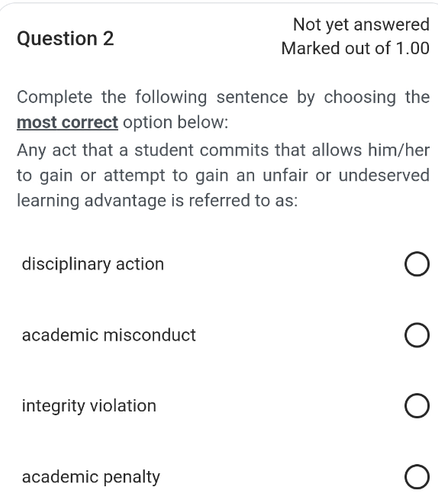Image resolution: width=438 pixels, height=500 pixels.
Task: Click the word 'undeserved' in the question
Action: click(x=384, y=175)
